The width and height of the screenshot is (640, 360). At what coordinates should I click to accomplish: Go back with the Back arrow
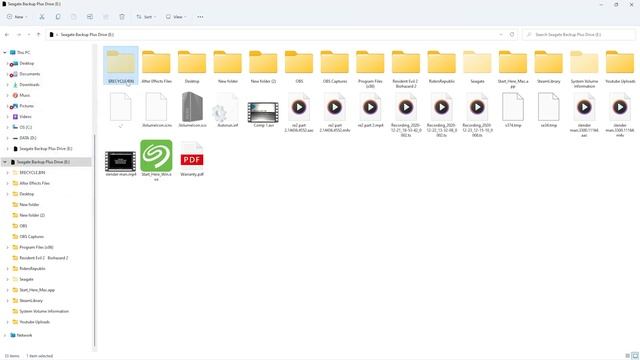coord(7,35)
